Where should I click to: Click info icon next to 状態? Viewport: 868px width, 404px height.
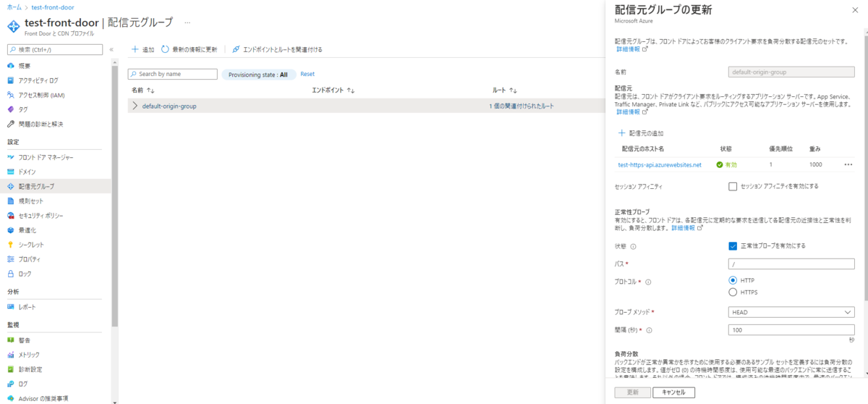634,246
